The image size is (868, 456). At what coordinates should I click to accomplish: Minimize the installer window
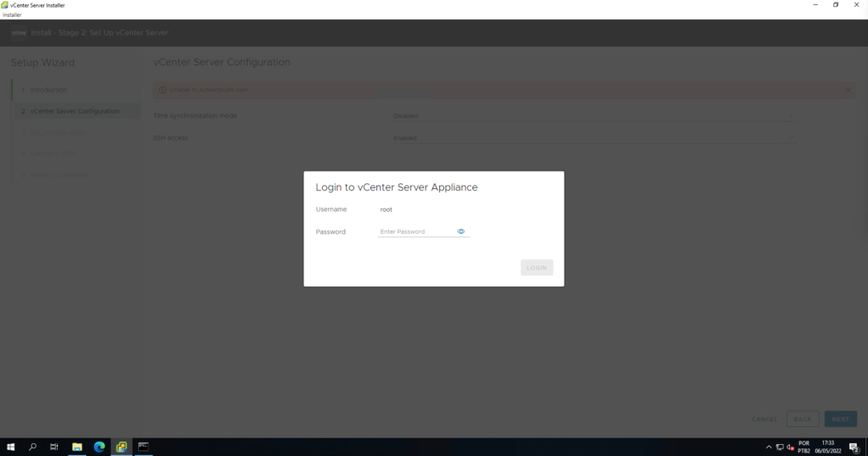(x=815, y=5)
